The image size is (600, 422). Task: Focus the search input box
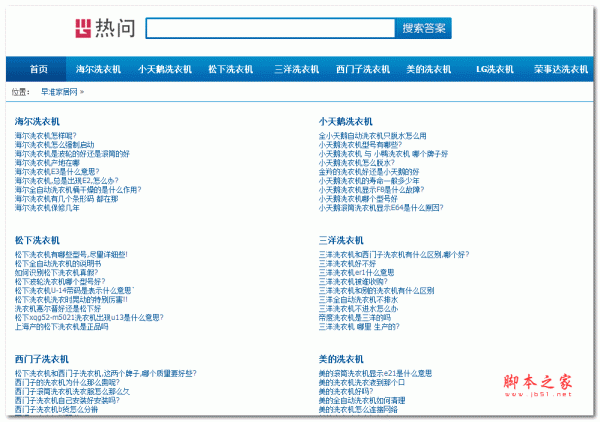270,28
